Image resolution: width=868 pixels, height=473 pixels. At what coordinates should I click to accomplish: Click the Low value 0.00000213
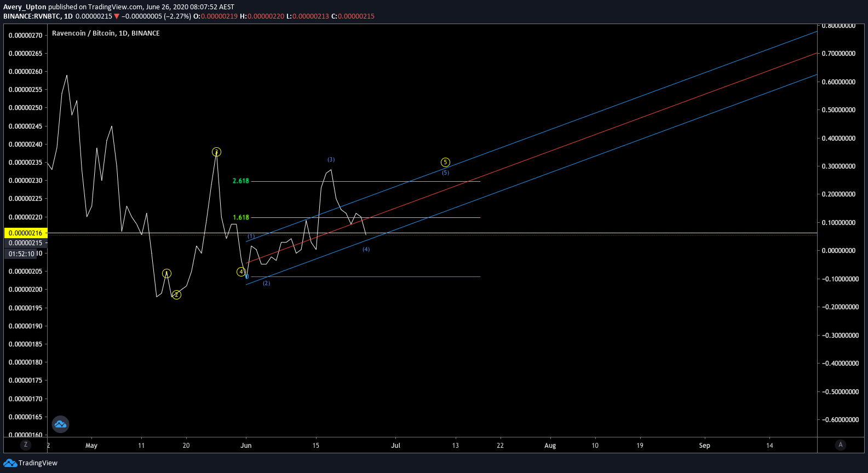click(311, 16)
